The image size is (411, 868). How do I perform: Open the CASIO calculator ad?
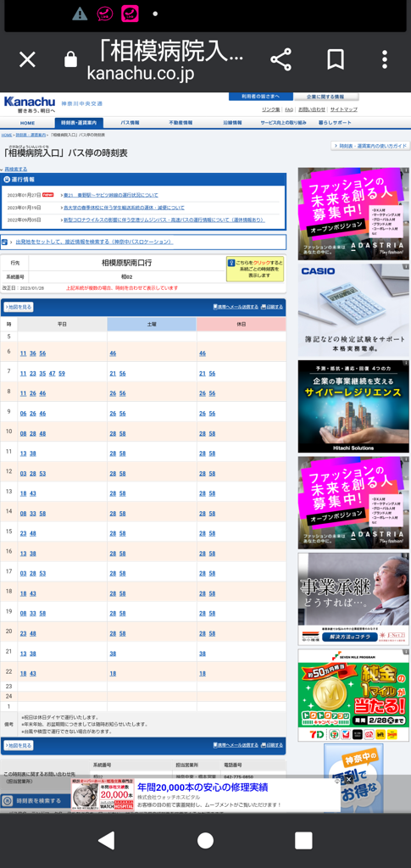click(x=353, y=310)
